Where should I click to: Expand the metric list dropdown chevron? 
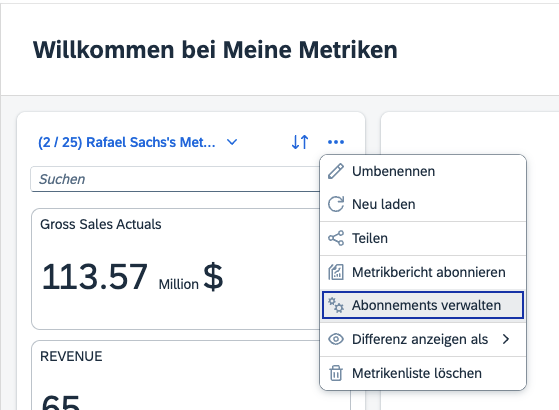click(x=232, y=142)
